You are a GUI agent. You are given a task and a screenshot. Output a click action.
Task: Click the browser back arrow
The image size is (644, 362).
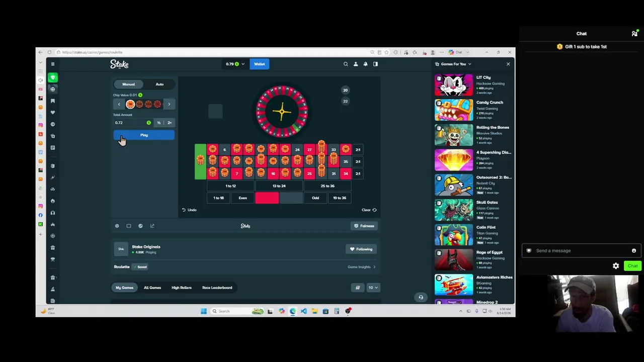pos(41,52)
